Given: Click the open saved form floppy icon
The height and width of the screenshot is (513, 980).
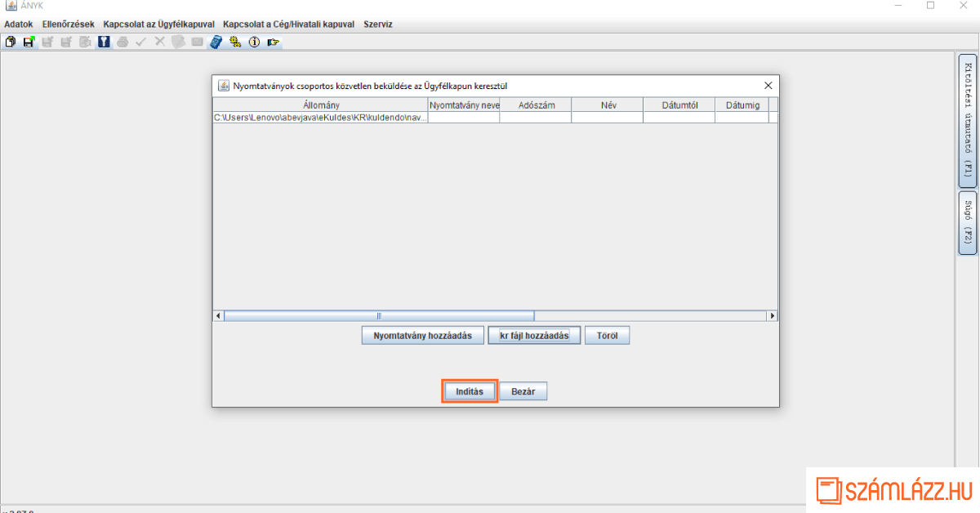Looking at the screenshot, I should tap(29, 42).
